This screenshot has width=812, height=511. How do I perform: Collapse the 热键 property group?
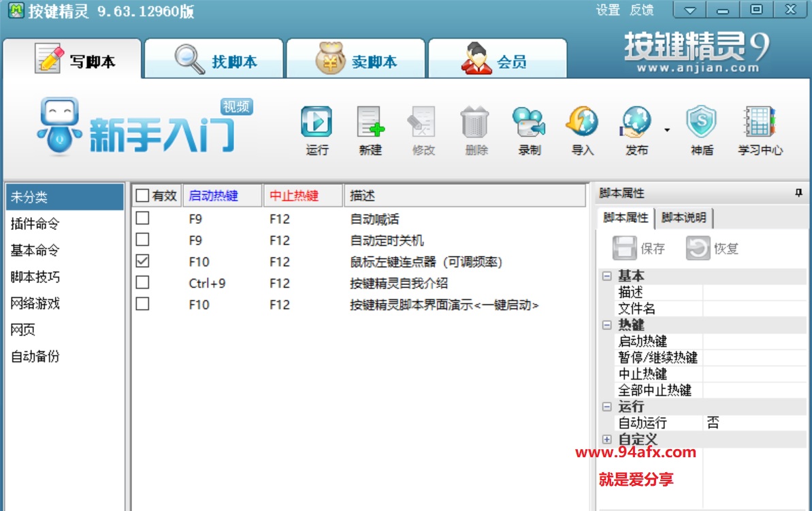point(607,325)
